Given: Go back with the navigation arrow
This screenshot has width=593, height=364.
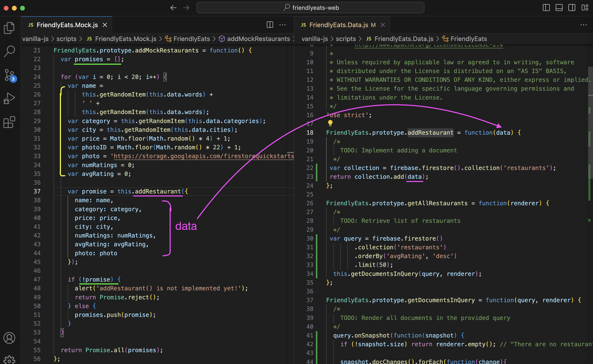Looking at the screenshot, I should coord(173,8).
